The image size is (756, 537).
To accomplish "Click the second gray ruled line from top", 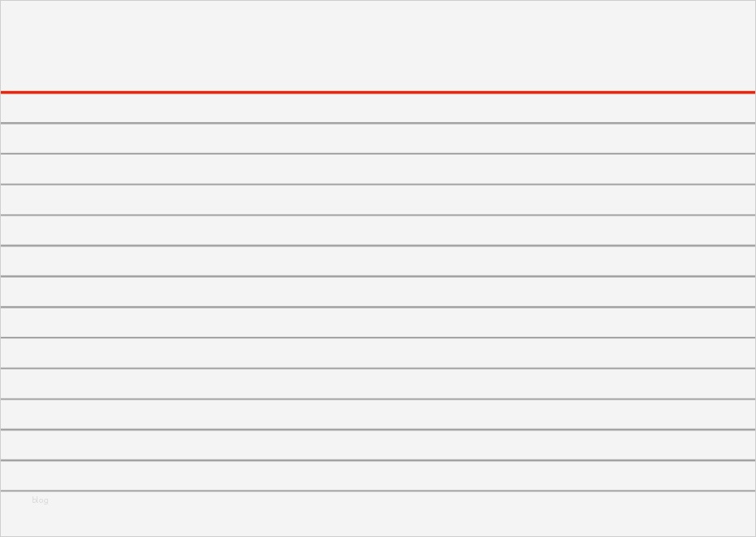I will click(x=378, y=154).
